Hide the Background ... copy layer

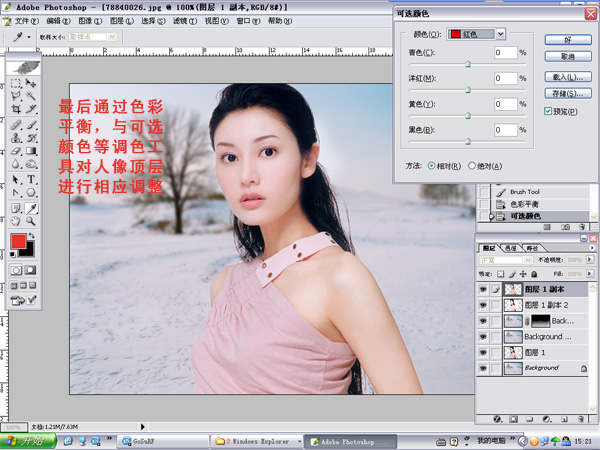tap(483, 336)
